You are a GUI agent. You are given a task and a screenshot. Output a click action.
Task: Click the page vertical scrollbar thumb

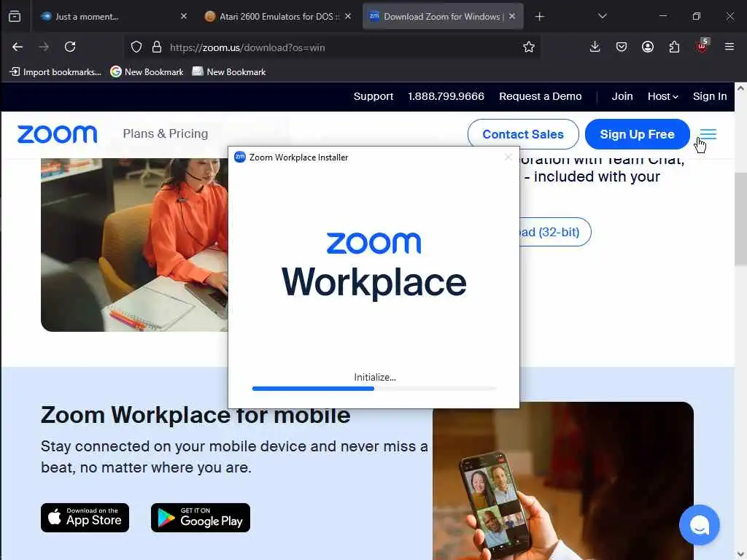point(740,219)
